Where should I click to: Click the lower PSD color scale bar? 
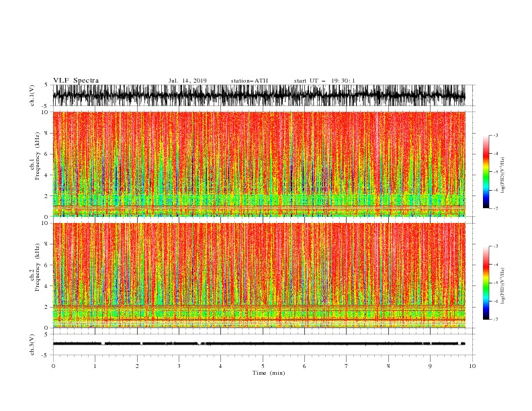point(486,283)
